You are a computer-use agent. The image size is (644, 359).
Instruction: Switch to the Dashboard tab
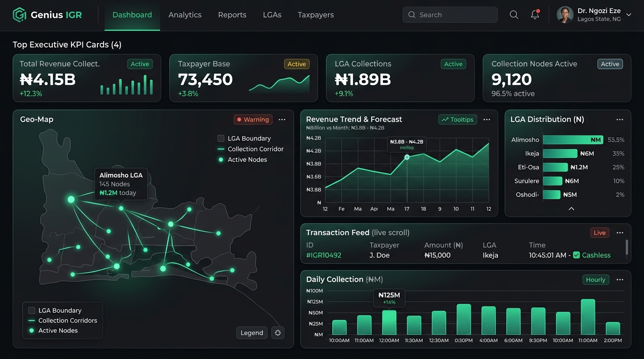132,15
